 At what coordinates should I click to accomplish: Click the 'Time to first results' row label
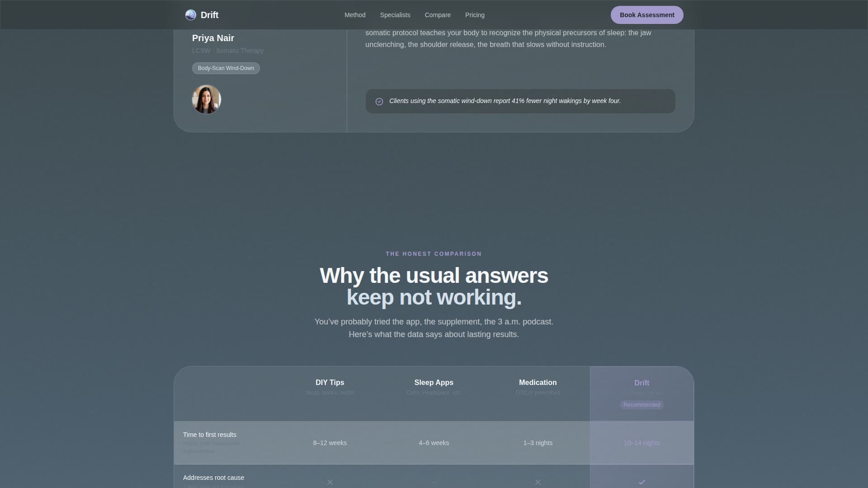[210, 435]
